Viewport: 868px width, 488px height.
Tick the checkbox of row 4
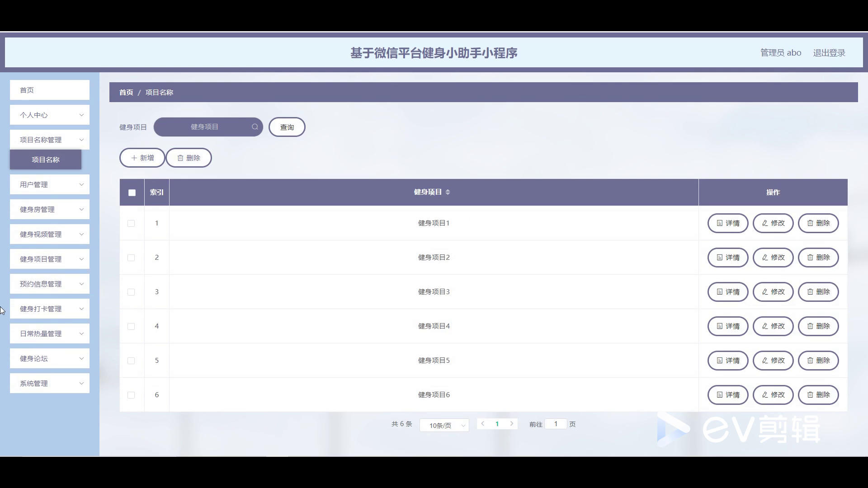pyautogui.click(x=131, y=326)
